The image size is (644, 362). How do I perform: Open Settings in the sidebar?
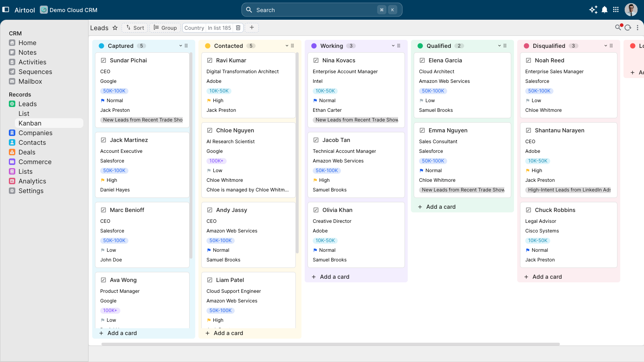point(31,191)
